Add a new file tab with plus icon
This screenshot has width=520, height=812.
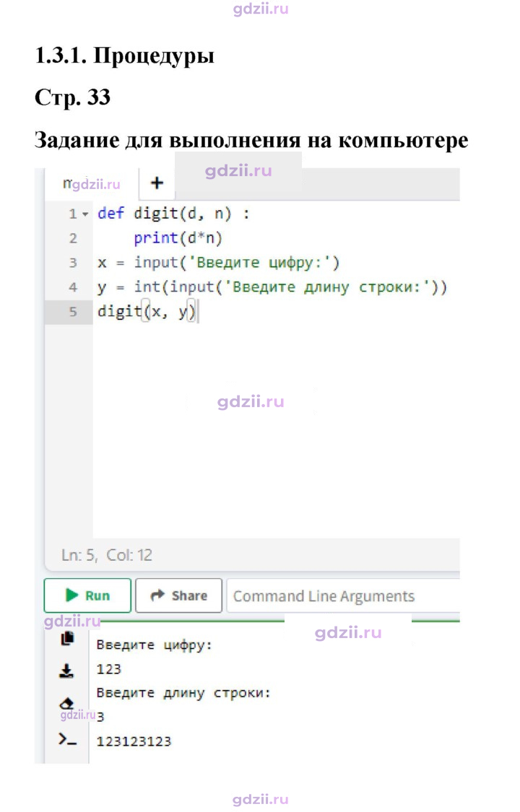click(x=157, y=183)
